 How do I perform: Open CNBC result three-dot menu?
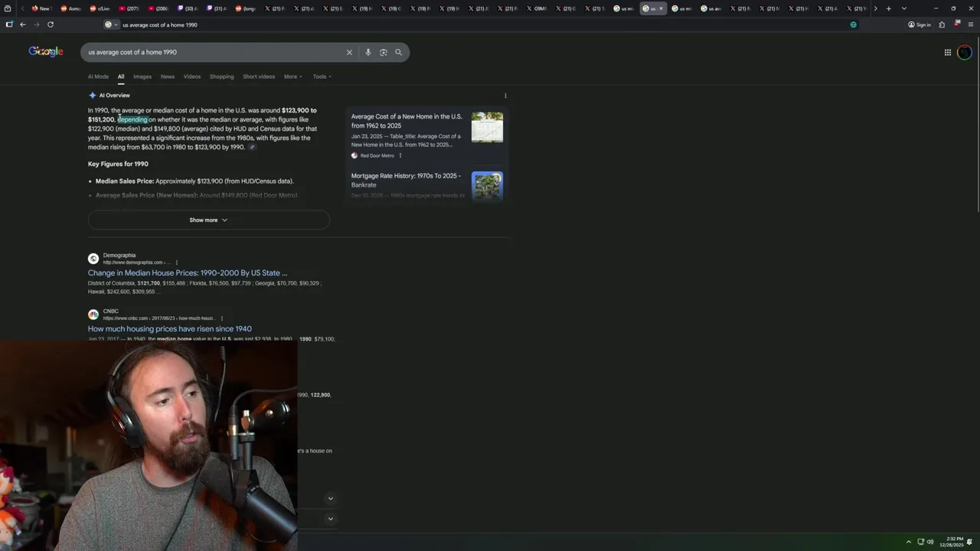[222, 318]
